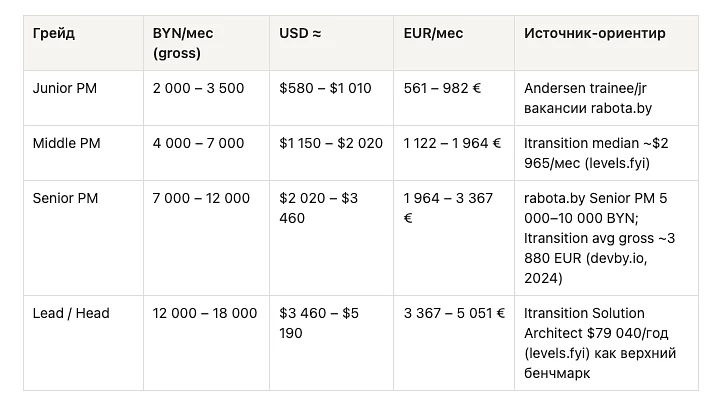Click the USD ≈ column header

(301, 34)
